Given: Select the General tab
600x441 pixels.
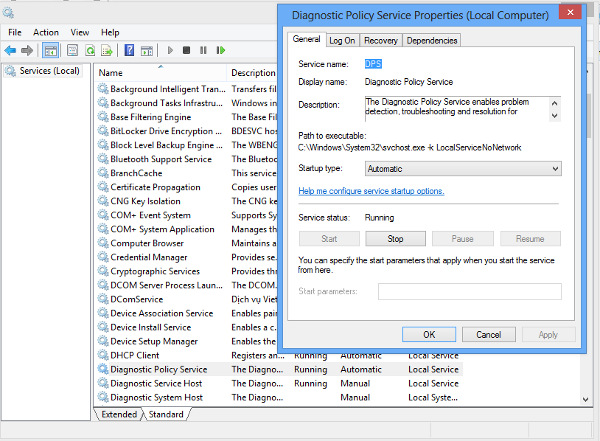Looking at the screenshot, I should 307,39.
